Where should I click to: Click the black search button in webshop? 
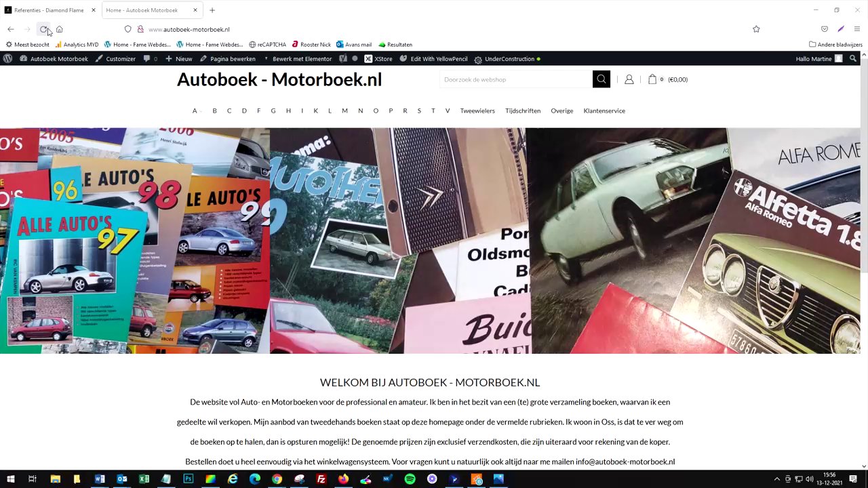pyautogui.click(x=601, y=79)
